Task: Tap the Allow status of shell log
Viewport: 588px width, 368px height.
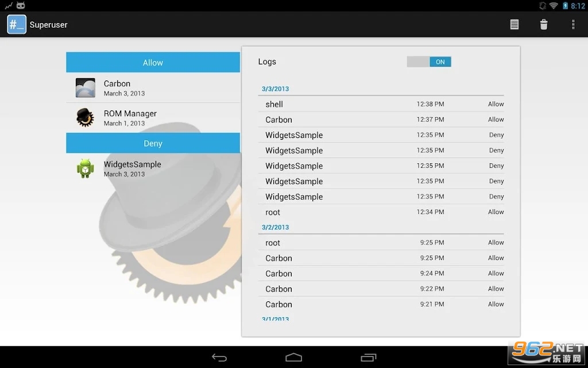Action: coord(496,104)
